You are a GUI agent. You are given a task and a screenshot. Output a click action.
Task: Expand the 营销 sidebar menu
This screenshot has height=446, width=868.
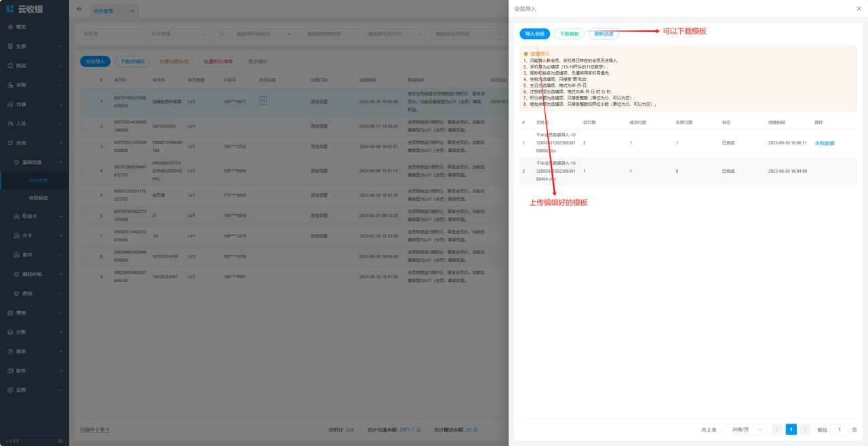pyautogui.click(x=35, y=313)
